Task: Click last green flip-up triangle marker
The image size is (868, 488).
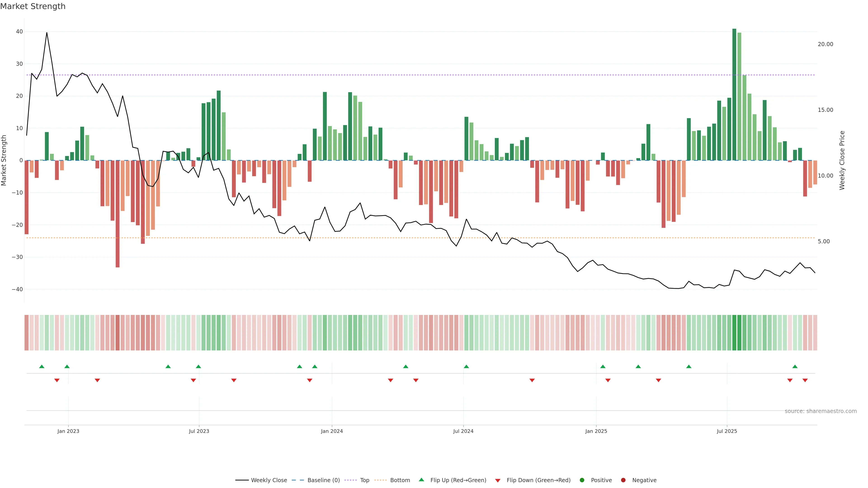Action: click(795, 366)
